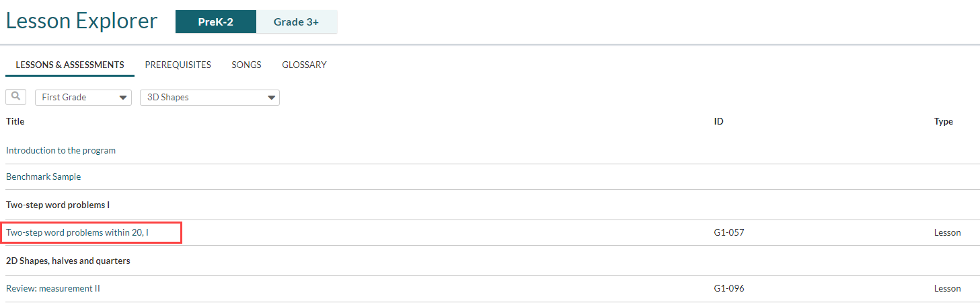
Task: Open Introduction to the program link
Action: (61, 150)
